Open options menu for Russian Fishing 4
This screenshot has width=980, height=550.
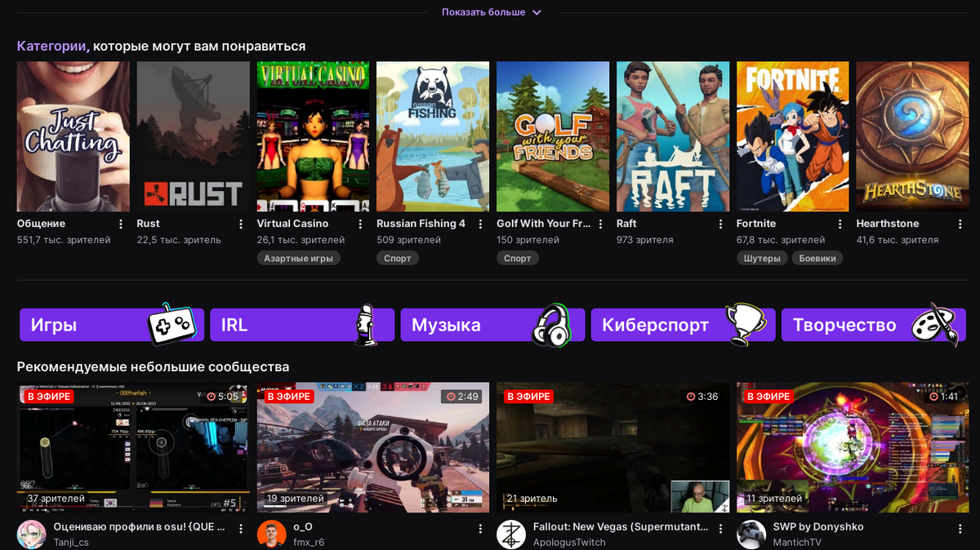click(481, 224)
